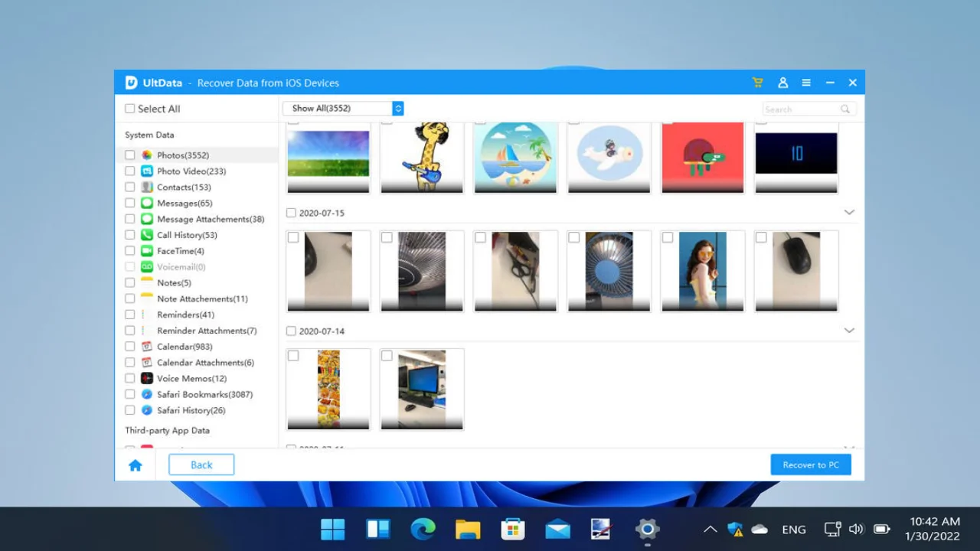
Task: Select the computer monitors photo thumbnail
Action: pyautogui.click(x=422, y=390)
